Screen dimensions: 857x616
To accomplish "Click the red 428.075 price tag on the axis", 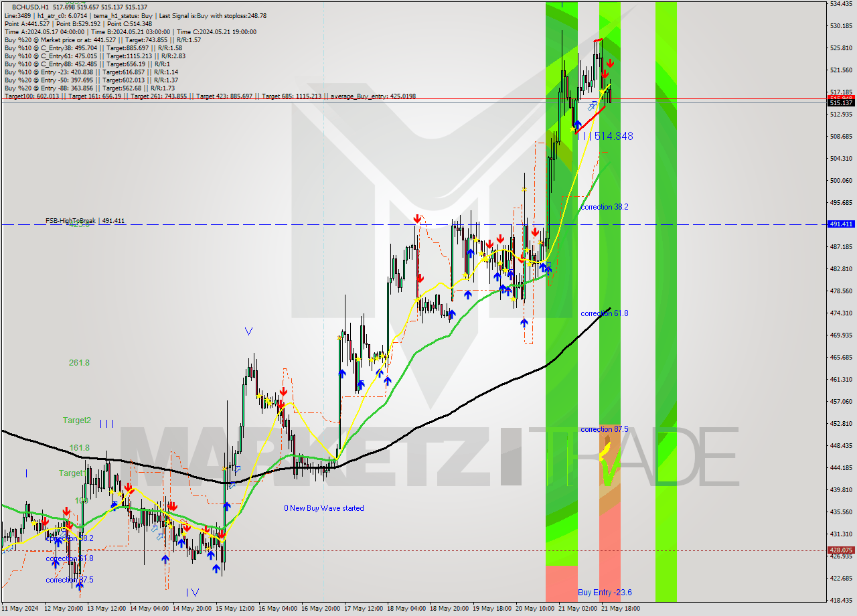I will pyautogui.click(x=841, y=550).
